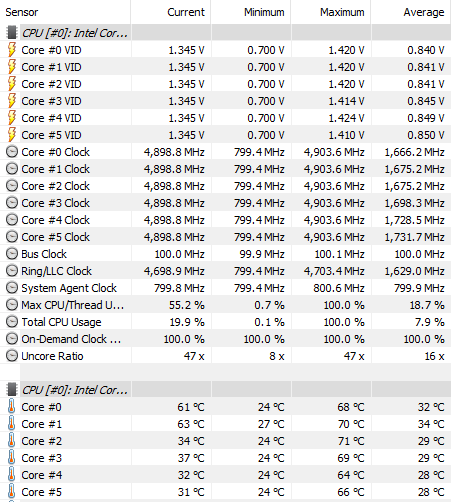Click the clock icon for Total CPU Usage
This screenshot has width=451, height=502.
(x=12, y=322)
